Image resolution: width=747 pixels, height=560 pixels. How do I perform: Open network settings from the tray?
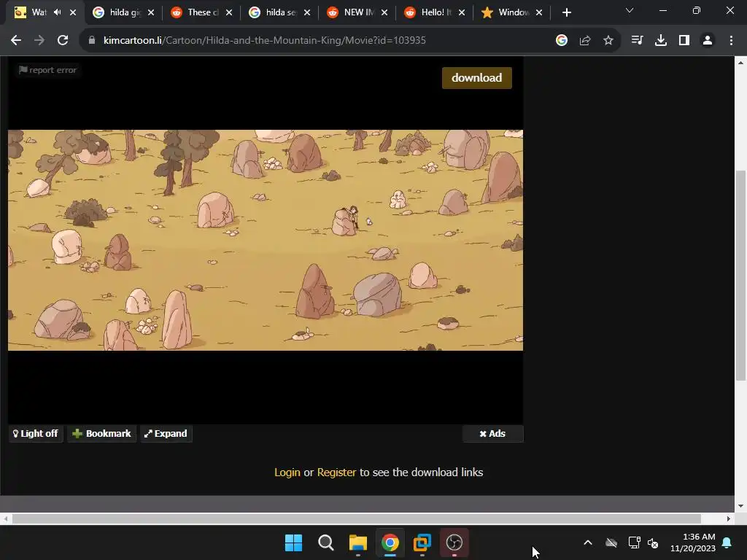[634, 542]
